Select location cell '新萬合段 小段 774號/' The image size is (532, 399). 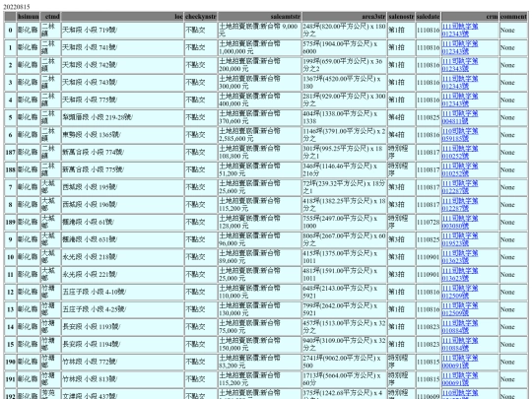click(122, 153)
